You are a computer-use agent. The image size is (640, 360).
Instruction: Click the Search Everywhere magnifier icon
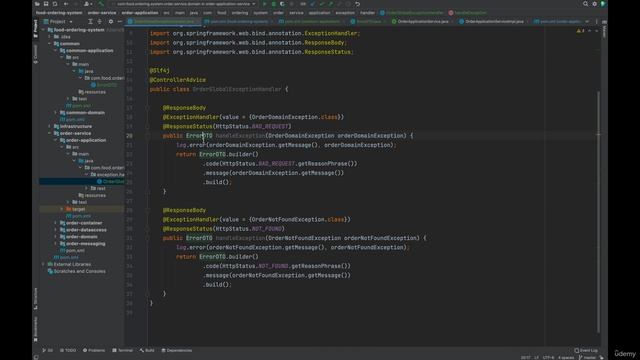pyautogui.click(x=585, y=4)
